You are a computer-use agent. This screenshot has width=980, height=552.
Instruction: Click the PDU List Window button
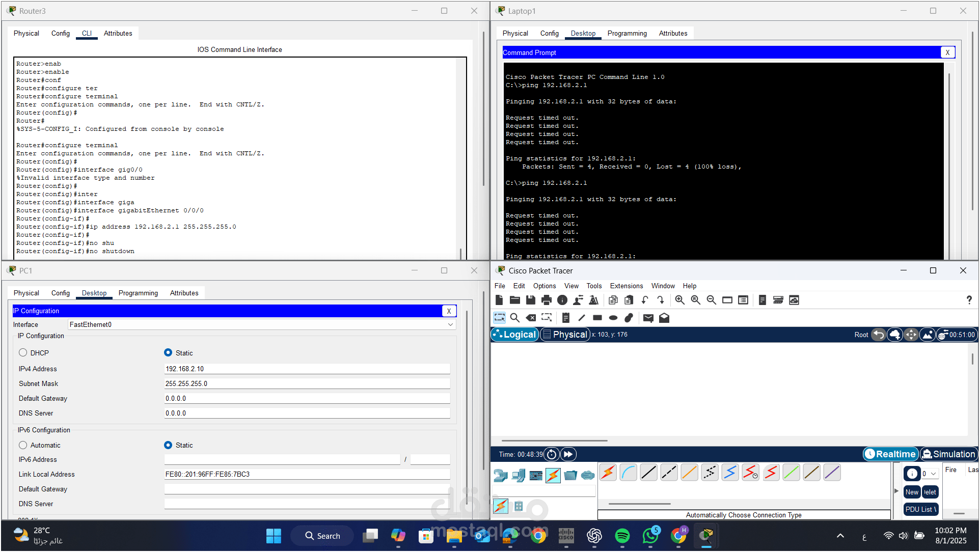[x=920, y=509]
